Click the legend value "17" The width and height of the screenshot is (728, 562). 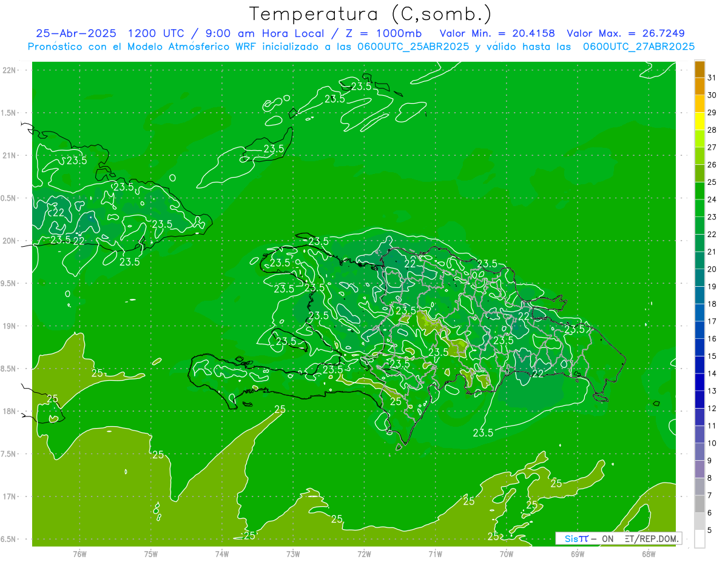point(712,321)
